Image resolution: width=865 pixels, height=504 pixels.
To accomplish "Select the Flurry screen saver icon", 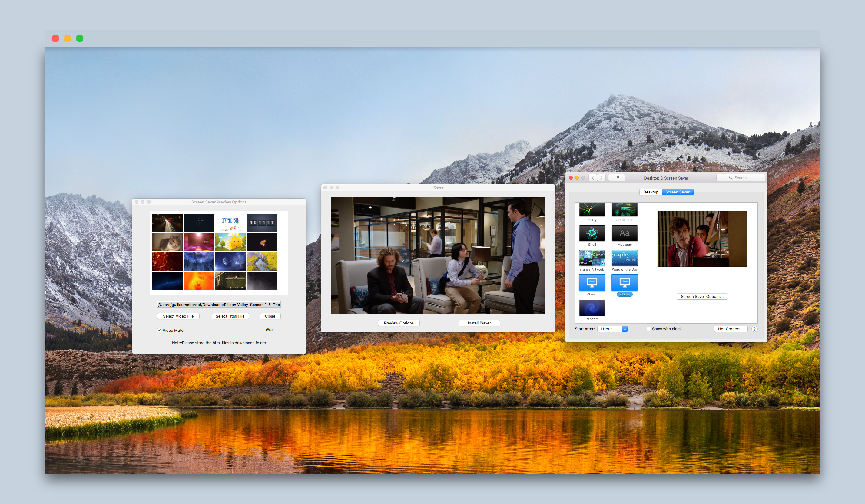I will pos(592,209).
